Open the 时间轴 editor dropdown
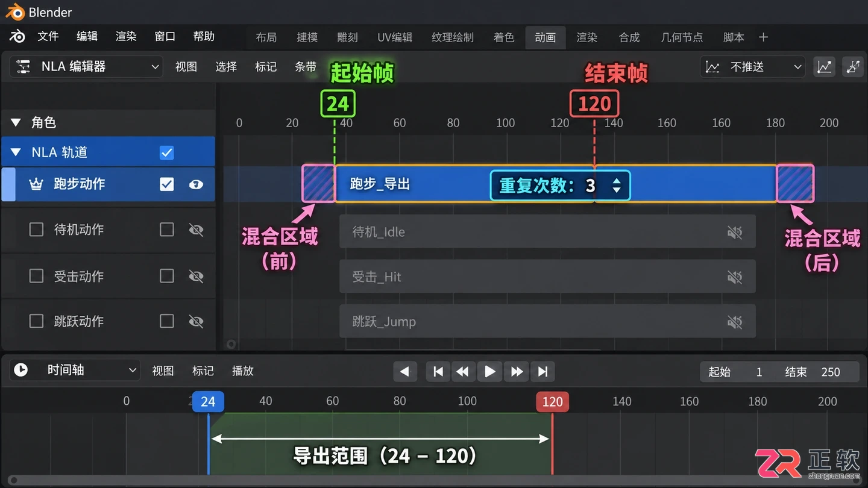The image size is (868, 488). pos(75,370)
